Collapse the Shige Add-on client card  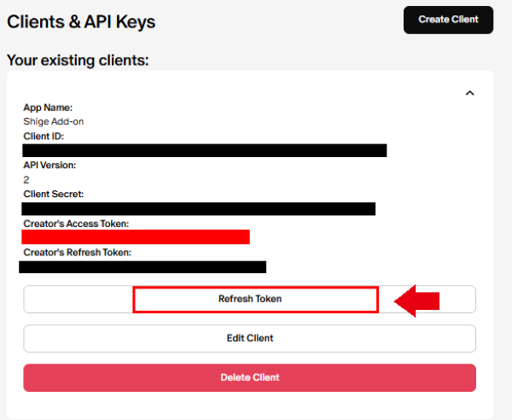469,93
